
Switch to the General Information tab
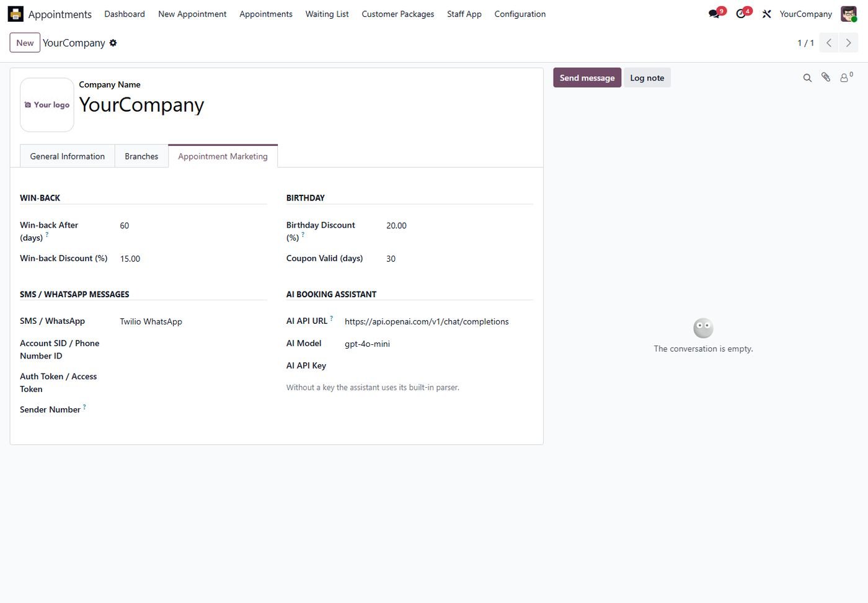pos(68,156)
